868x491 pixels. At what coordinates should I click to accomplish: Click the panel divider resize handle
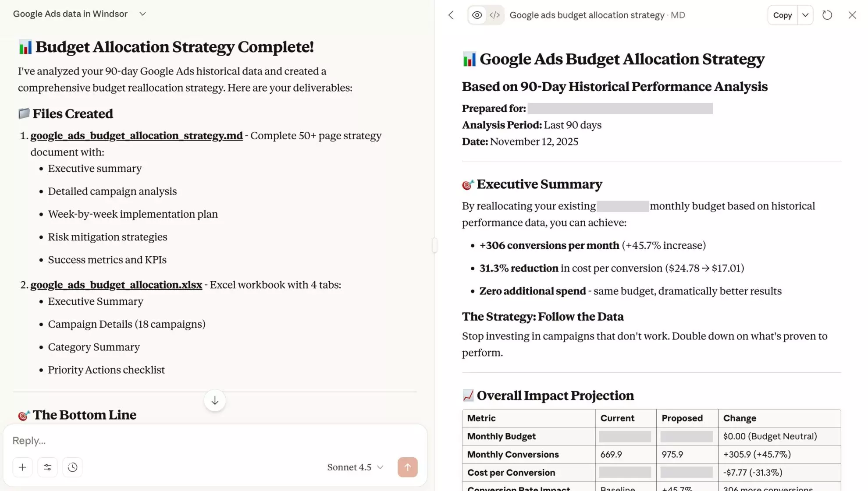pos(434,245)
